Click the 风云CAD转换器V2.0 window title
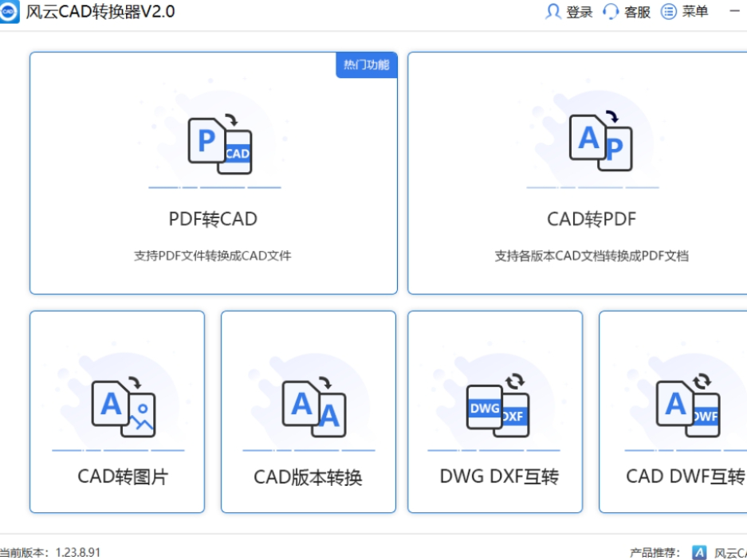This screenshot has width=747, height=560. [x=100, y=11]
